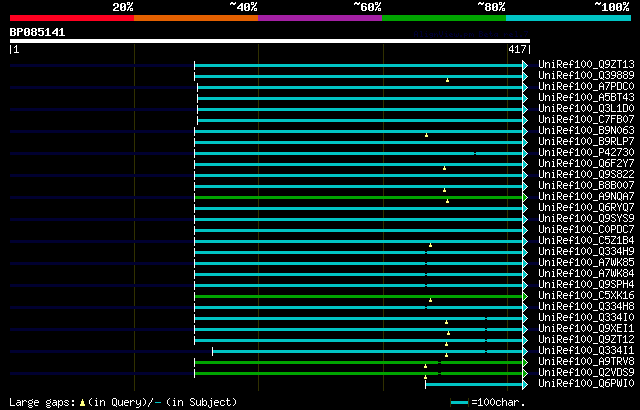Click the UniRef100_C7FB07 label
Viewport: 640px width, 410px height.
tap(586, 120)
